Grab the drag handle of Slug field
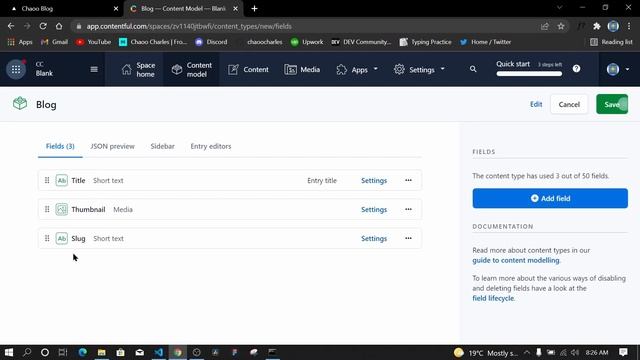The image size is (640, 360). 47,238
